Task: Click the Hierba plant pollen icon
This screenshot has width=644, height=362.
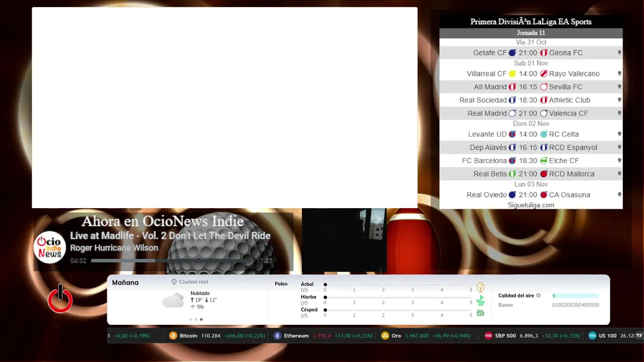Action: [480, 300]
